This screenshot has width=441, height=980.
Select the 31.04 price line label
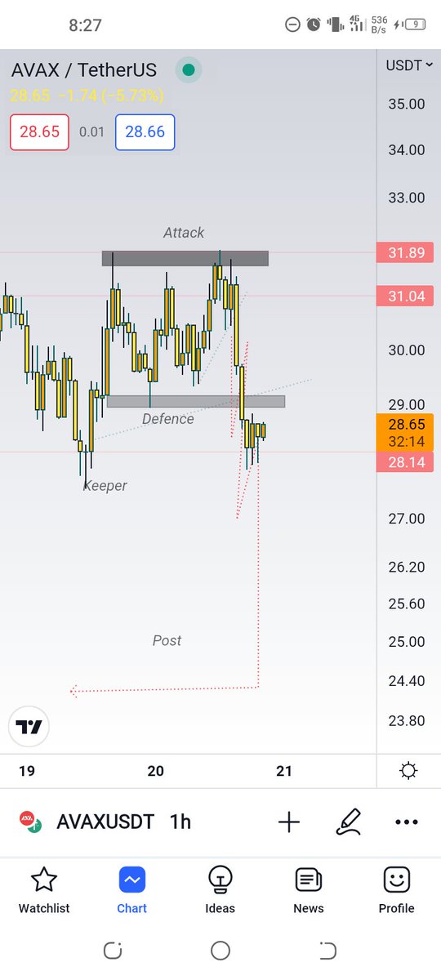pyautogui.click(x=405, y=296)
